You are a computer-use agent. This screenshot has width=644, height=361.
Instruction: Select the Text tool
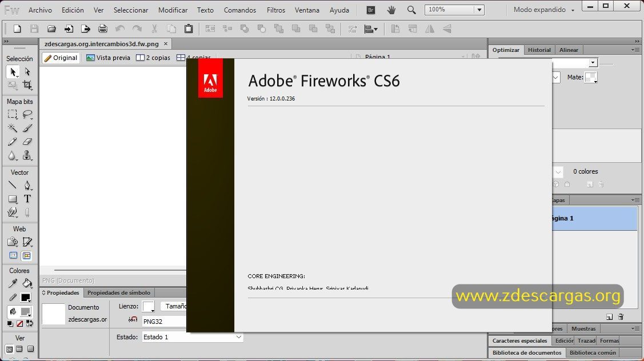(x=27, y=199)
